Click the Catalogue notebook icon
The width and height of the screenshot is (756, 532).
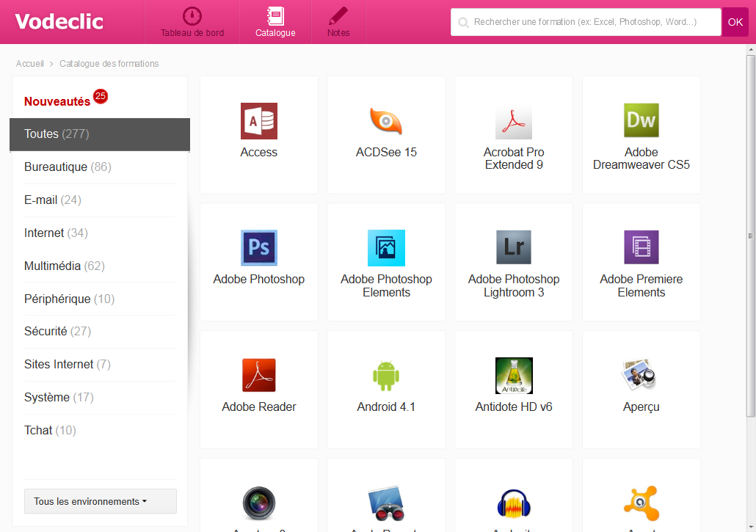click(x=275, y=16)
